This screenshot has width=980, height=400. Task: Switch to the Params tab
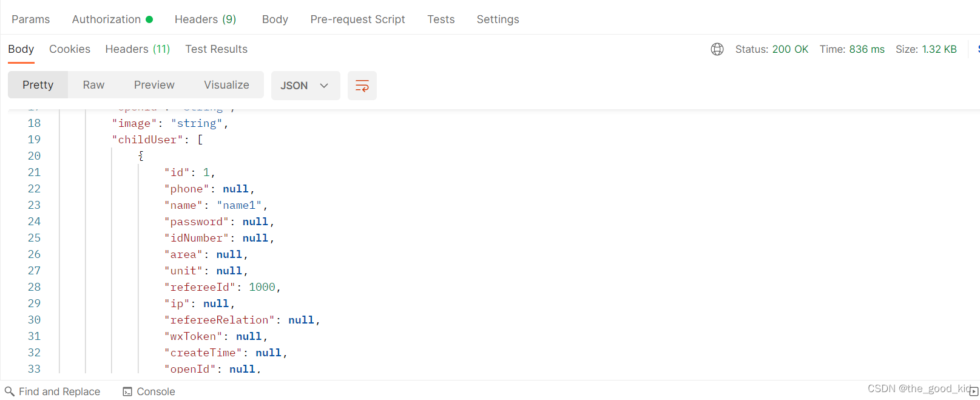pos(30,19)
